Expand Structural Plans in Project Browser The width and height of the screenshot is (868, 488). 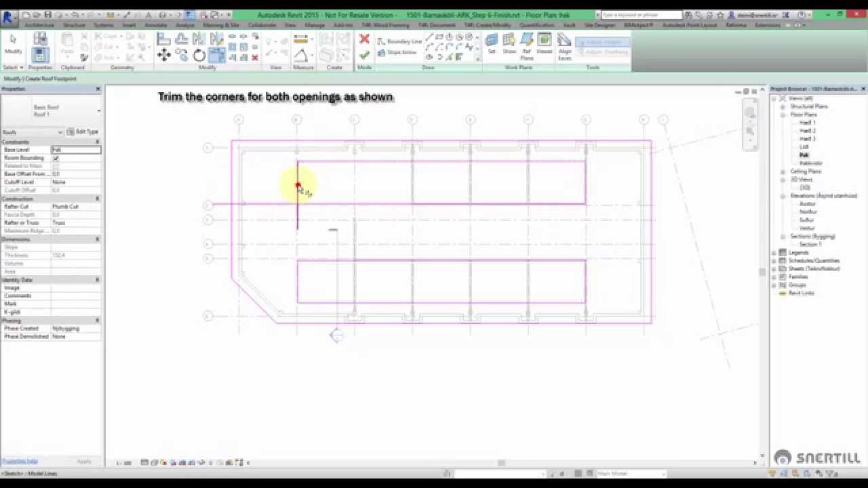(783, 106)
